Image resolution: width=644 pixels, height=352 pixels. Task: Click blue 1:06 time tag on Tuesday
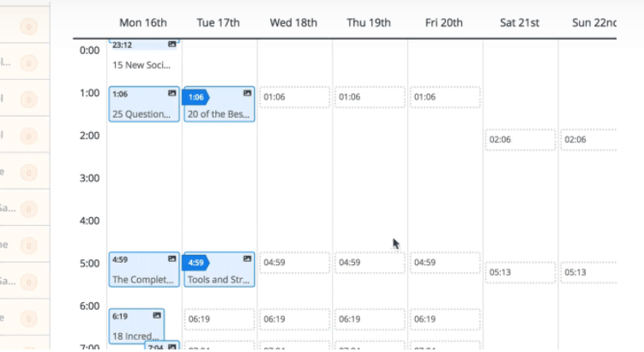coord(196,97)
